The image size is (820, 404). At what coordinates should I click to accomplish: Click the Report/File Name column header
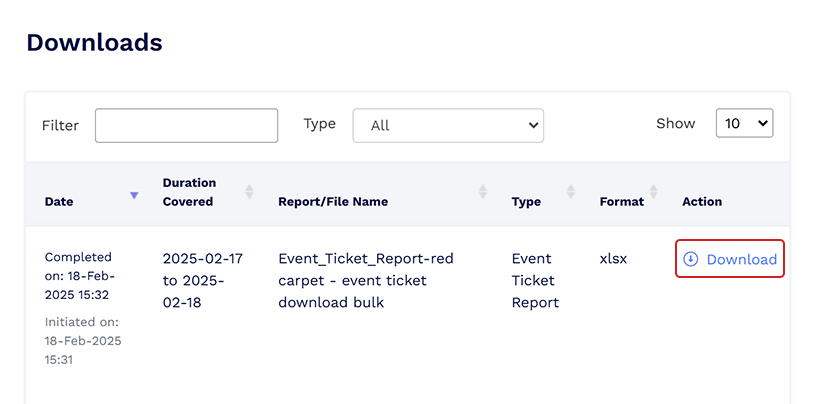333,201
